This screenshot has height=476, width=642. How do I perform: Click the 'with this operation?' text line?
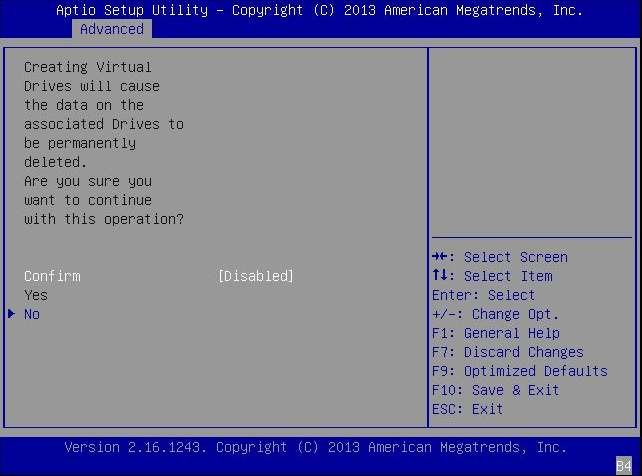click(x=104, y=219)
